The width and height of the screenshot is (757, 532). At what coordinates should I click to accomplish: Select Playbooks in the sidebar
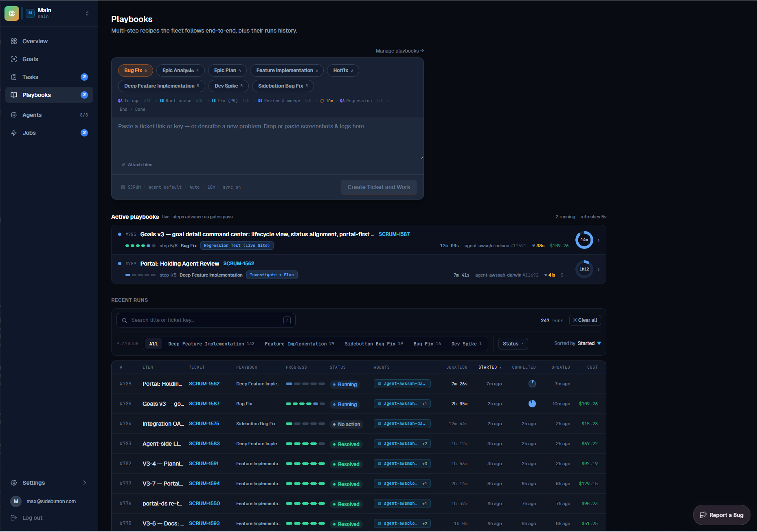coord(49,95)
